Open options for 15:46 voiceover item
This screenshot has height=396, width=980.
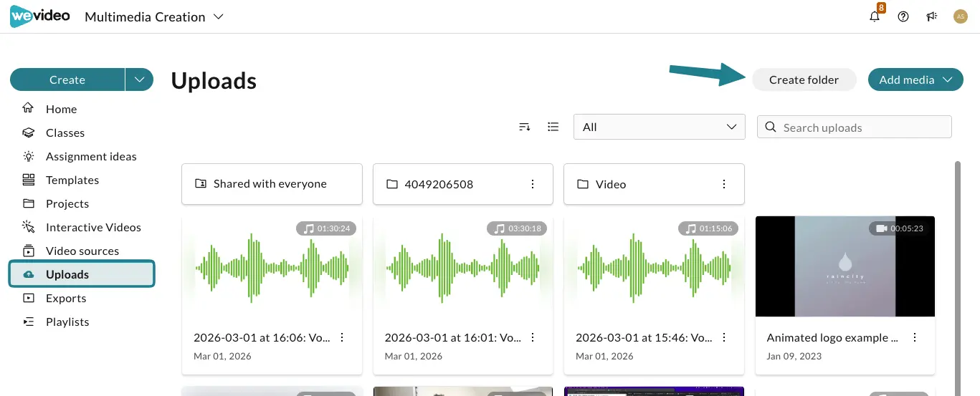coord(724,337)
